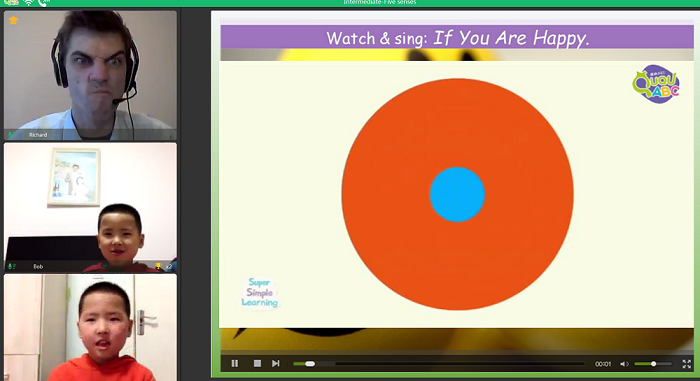700x381 pixels.
Task: Toggle Bob's green microphone indicator
Action: tap(11, 266)
